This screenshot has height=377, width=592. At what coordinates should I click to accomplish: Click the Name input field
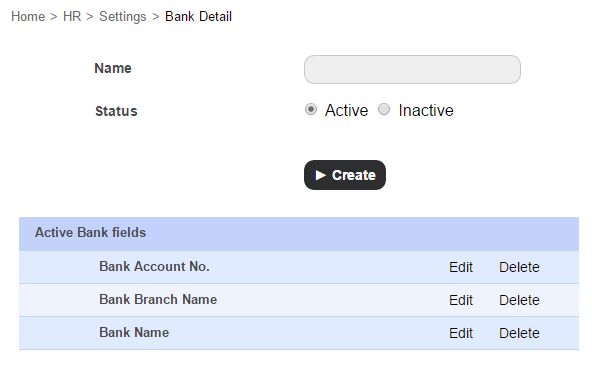coord(412,69)
